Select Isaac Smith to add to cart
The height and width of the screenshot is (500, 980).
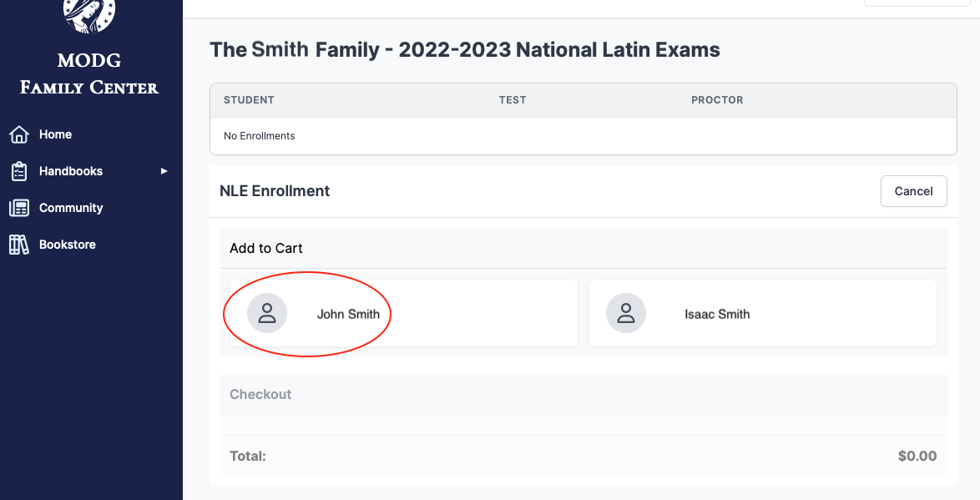(x=762, y=313)
